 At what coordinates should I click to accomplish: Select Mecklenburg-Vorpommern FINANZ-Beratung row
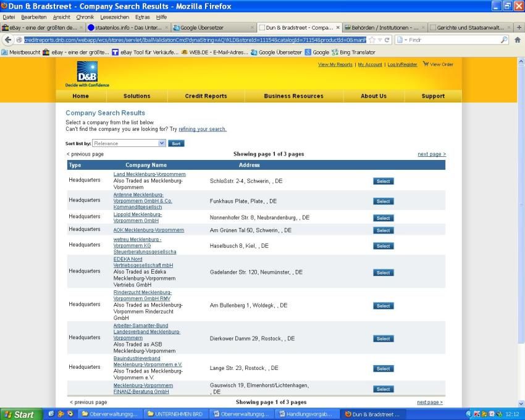[x=384, y=389]
